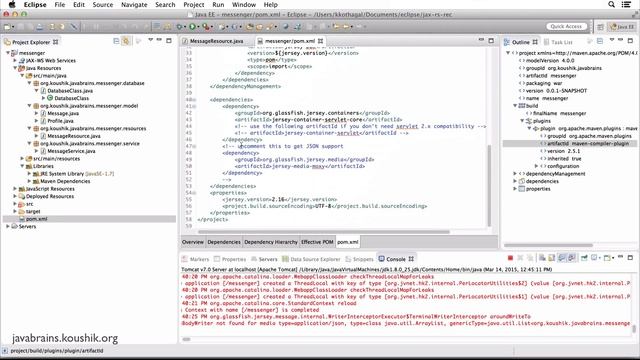640x360 pixels.
Task: Click the Pin Console icon
Action: pos(584,258)
